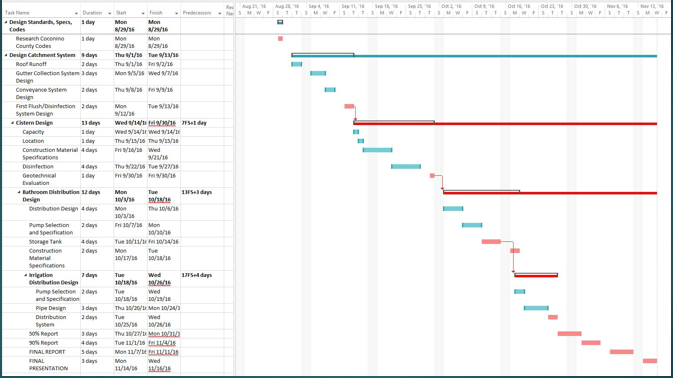673x378 pixels.
Task: Select the FINAL PRESENTATION task name
Action: point(48,364)
